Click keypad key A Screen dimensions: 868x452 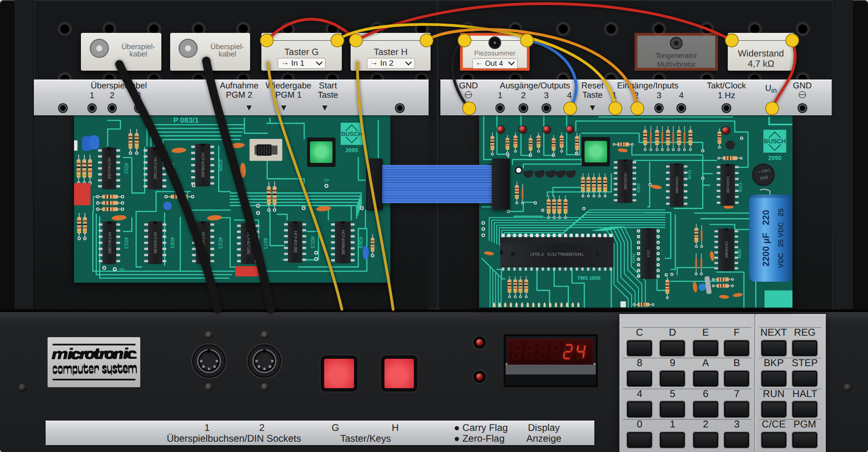705,379
